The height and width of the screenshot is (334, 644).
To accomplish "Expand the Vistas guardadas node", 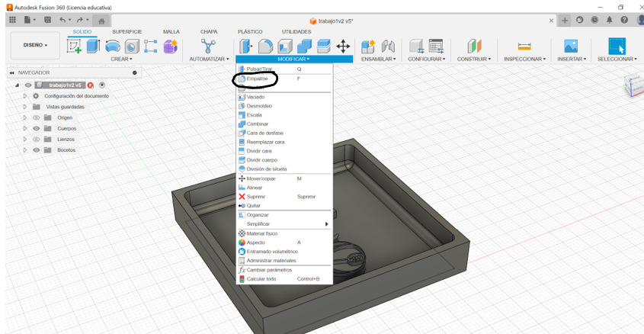I will coord(24,107).
